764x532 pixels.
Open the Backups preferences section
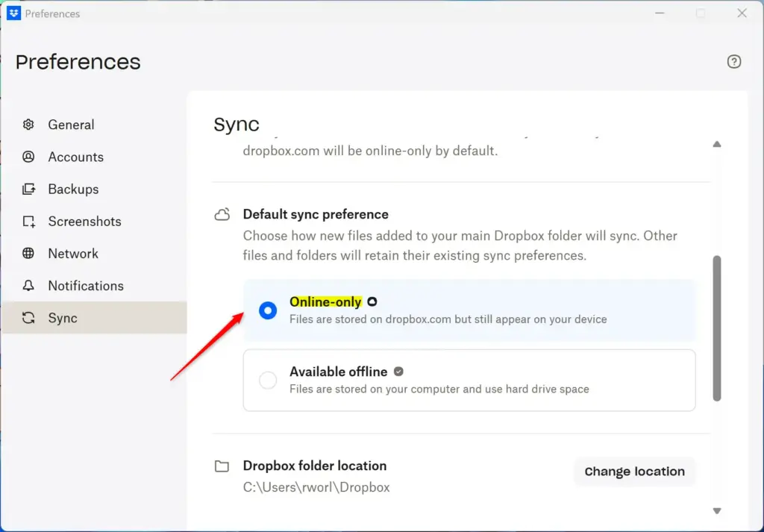[x=94, y=189]
